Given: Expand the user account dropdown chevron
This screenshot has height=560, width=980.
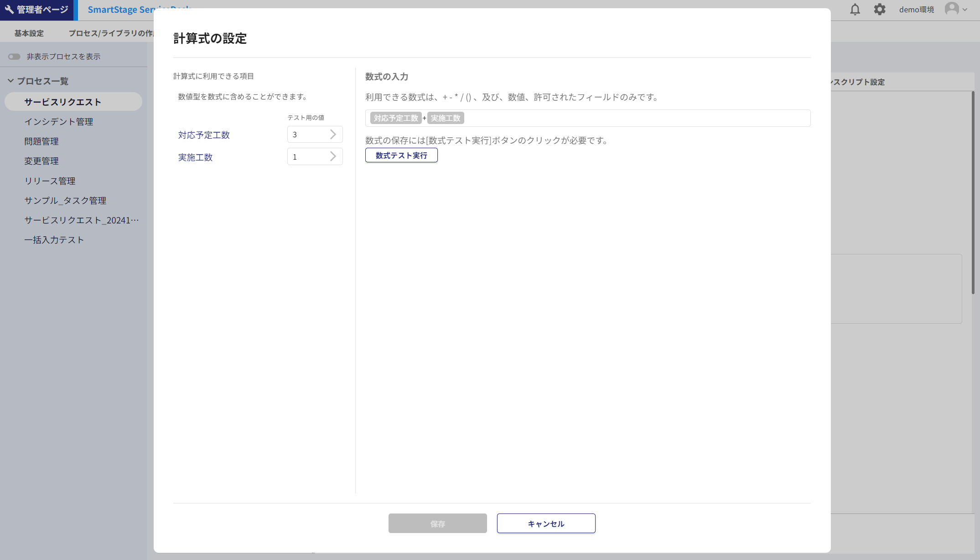Looking at the screenshot, I should point(965,10).
